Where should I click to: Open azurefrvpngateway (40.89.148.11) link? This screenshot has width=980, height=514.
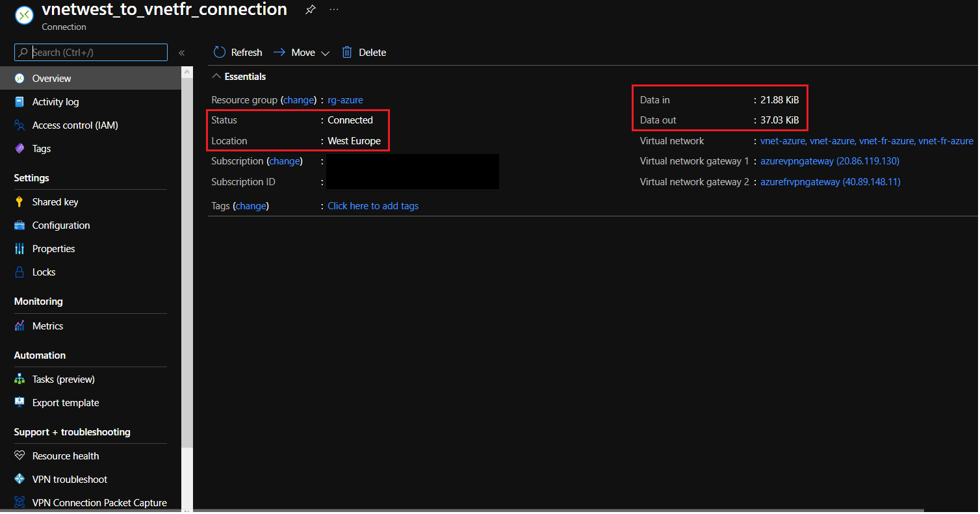pyautogui.click(x=831, y=182)
